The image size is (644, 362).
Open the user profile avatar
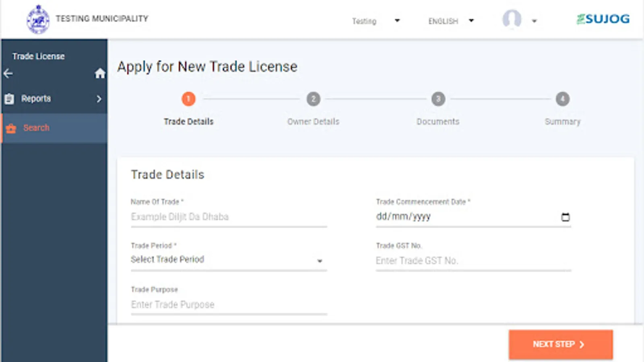click(x=512, y=19)
